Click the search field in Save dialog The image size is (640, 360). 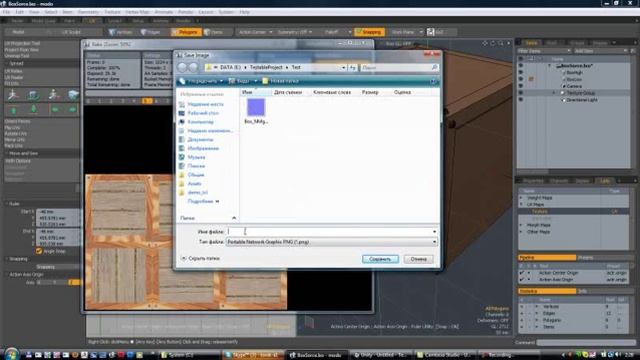point(395,67)
